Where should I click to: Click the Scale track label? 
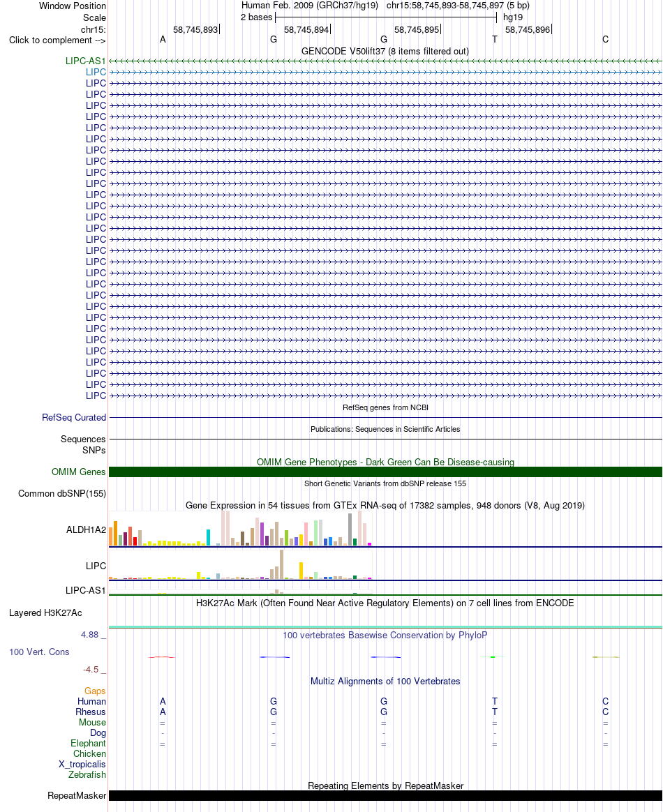[94, 17]
